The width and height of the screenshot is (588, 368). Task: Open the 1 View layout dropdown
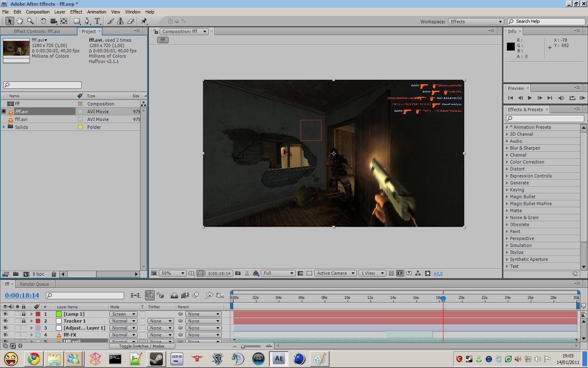(372, 273)
